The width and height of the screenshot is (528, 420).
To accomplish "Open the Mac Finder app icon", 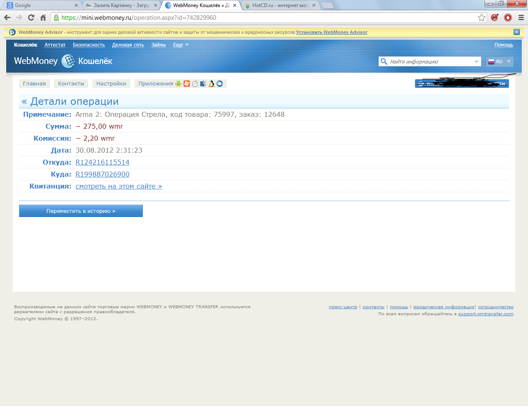I will (203, 84).
